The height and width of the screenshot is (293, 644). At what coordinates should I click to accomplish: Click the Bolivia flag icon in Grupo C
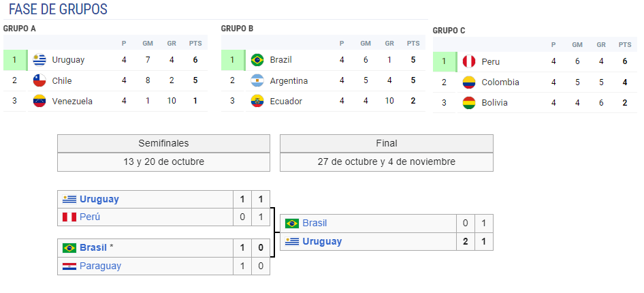click(x=469, y=103)
